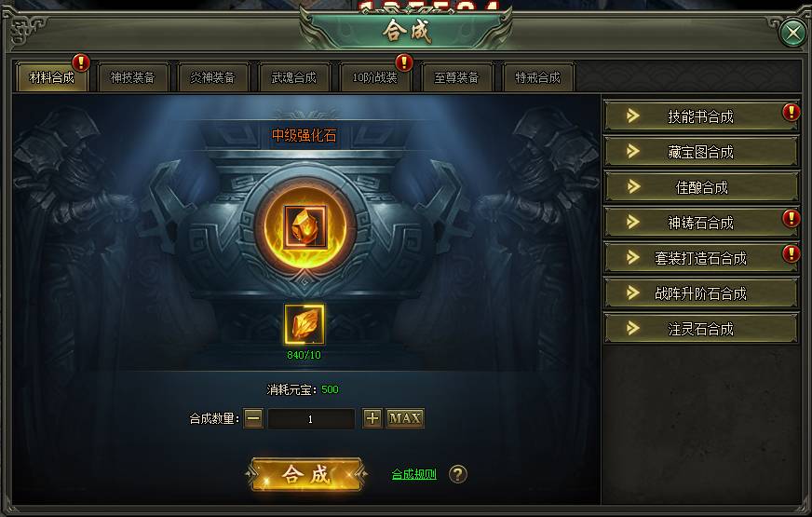Click the golden 合成 synthesize button
The height and width of the screenshot is (517, 812).
[306, 474]
